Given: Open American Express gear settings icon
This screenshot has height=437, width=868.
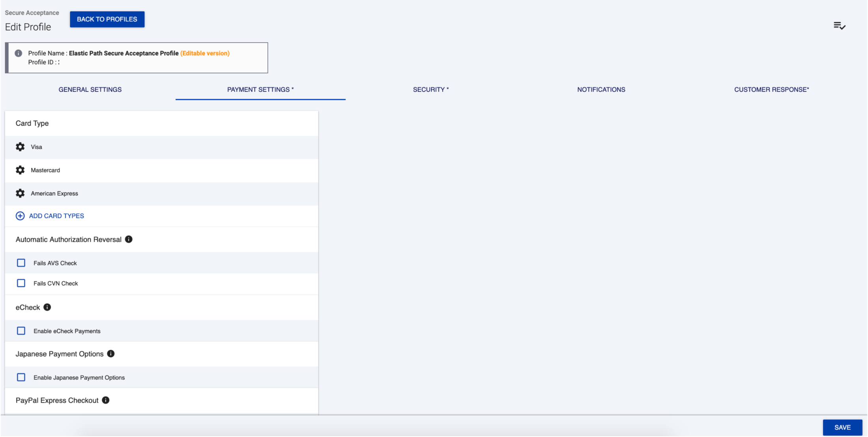Looking at the screenshot, I should tap(20, 194).
